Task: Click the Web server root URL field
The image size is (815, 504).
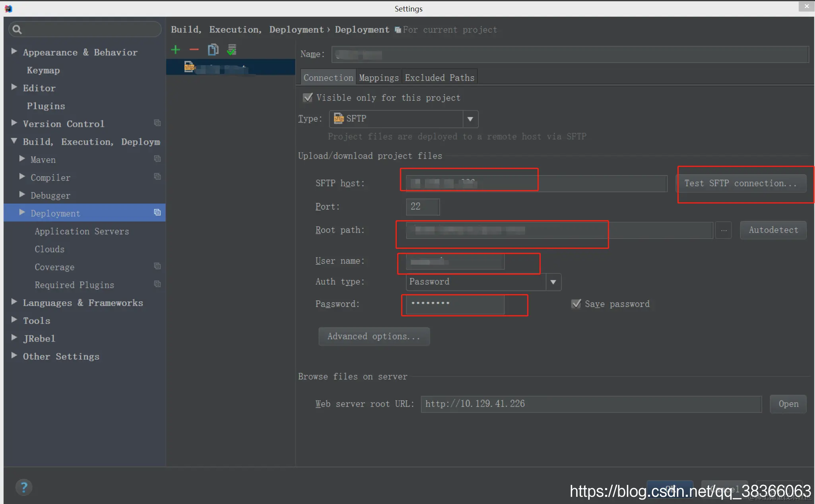Action: [591, 404]
